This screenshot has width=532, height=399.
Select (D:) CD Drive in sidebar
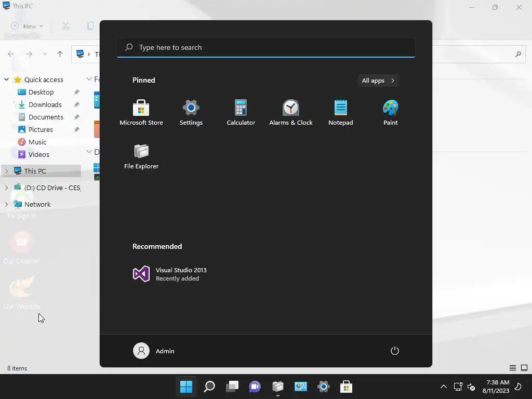52,188
